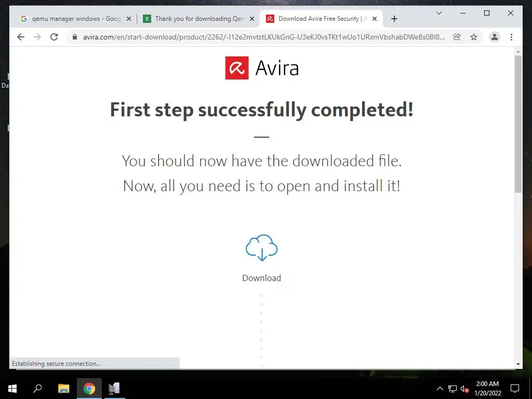Close the qemu manager Google tab
This screenshot has width=532, height=399.
click(129, 19)
